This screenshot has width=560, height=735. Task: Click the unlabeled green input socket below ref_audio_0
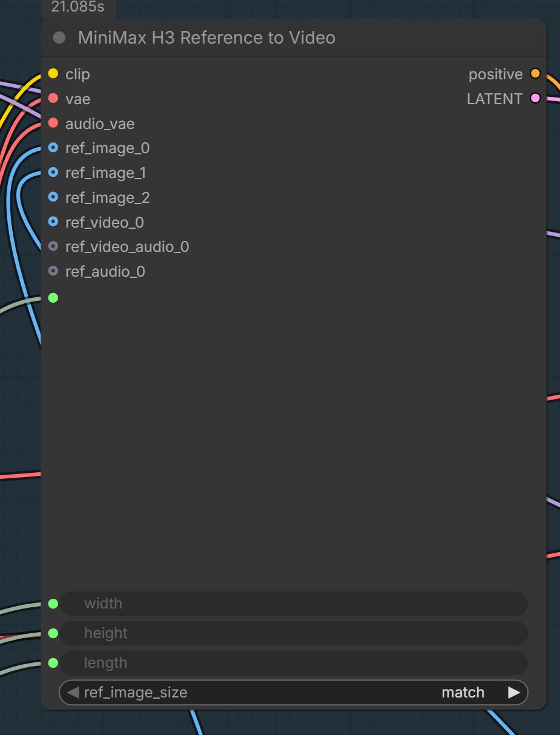point(53,297)
